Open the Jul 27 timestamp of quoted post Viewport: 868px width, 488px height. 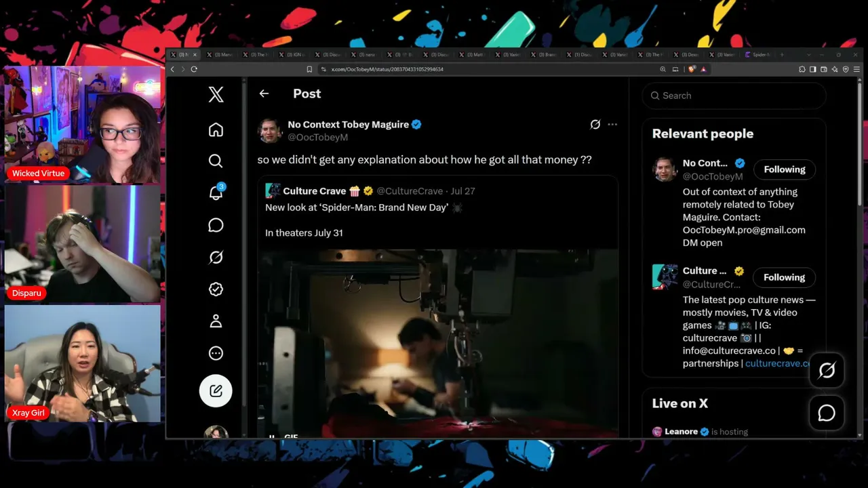coord(462,191)
